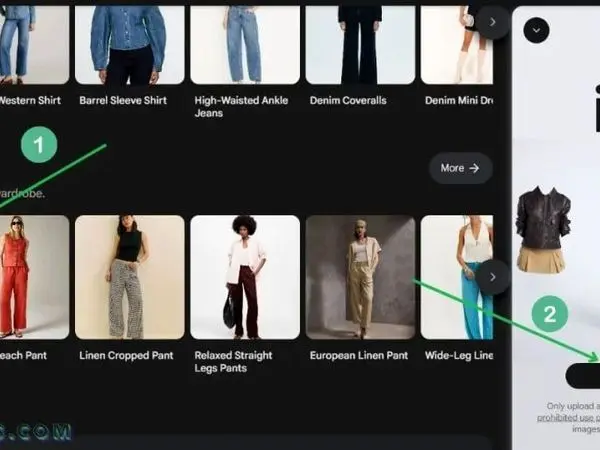Choose the red Beach Pant image
The image size is (600, 450).
[34, 277]
